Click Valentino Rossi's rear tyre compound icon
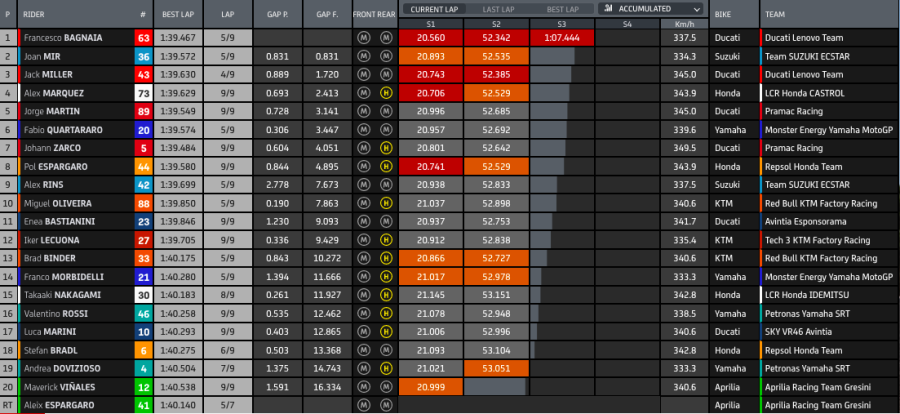This screenshot has height=414, width=900. click(x=384, y=313)
